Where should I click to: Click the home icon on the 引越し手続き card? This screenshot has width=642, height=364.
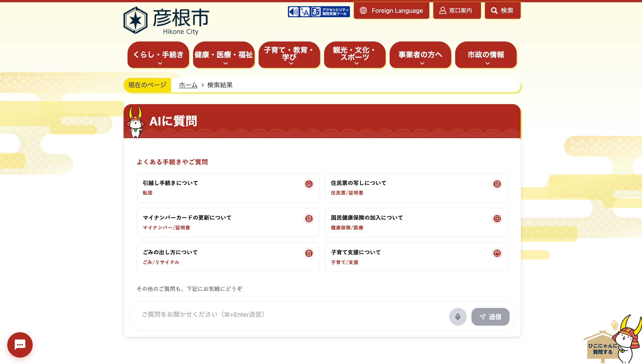click(x=309, y=184)
